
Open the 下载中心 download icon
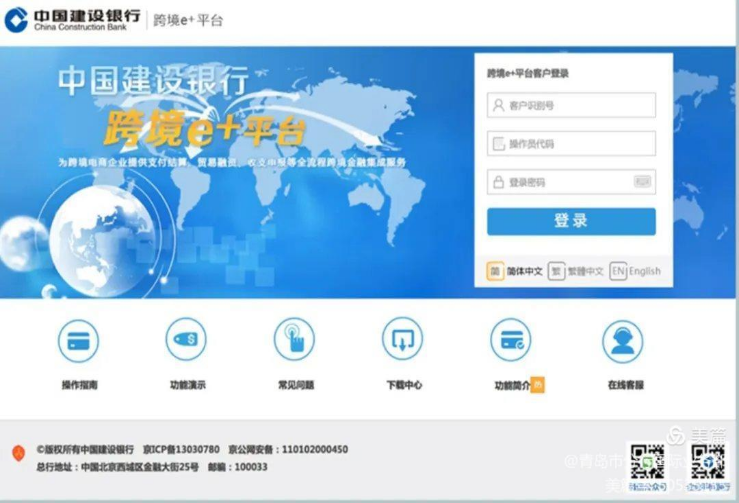point(402,339)
